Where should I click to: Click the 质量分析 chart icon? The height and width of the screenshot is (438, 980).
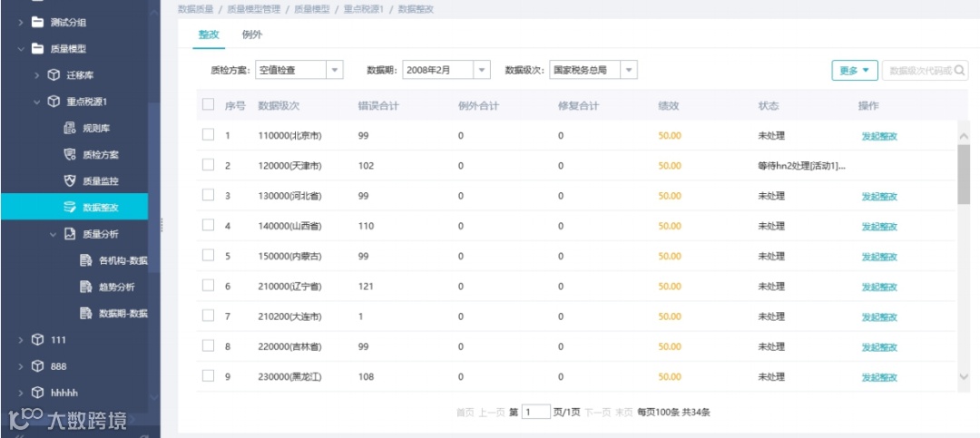point(70,234)
